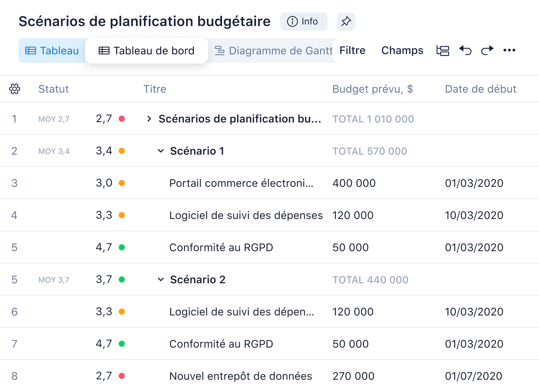This screenshot has height=392, width=539.
Task: Open the Diagramme de Gantt tab
Action: tap(274, 51)
